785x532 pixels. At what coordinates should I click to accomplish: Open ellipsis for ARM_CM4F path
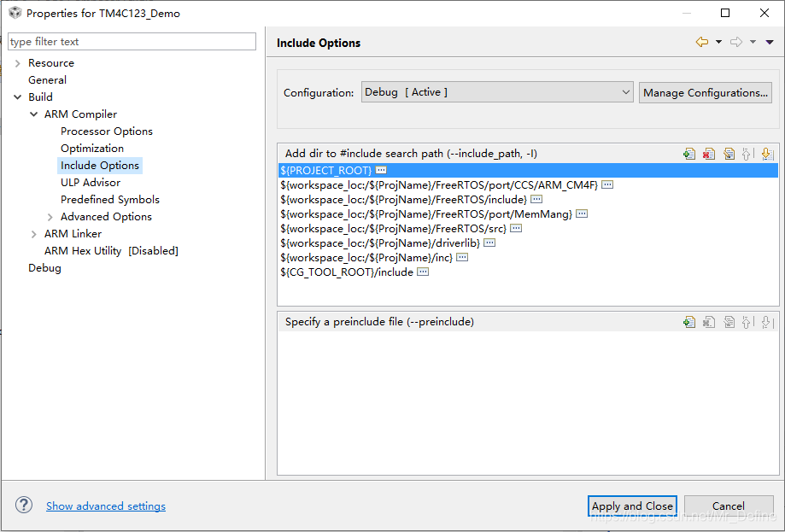pyautogui.click(x=607, y=184)
